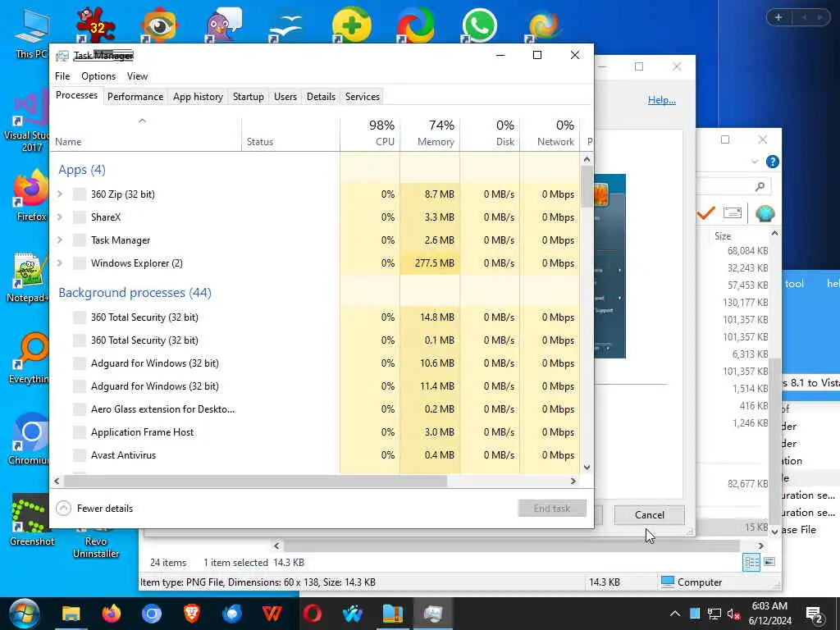The image size is (840, 630).
Task: Open the network tray icon
Action: (714, 614)
